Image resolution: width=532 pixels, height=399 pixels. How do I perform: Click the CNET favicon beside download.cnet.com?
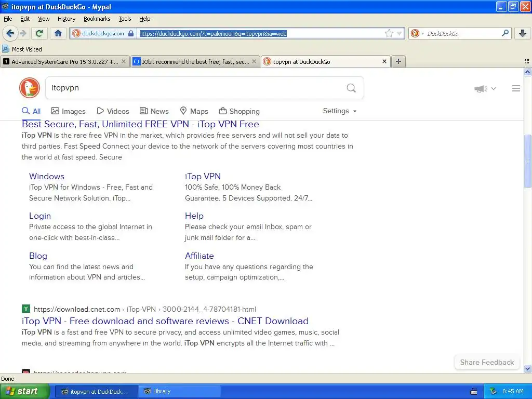26,309
